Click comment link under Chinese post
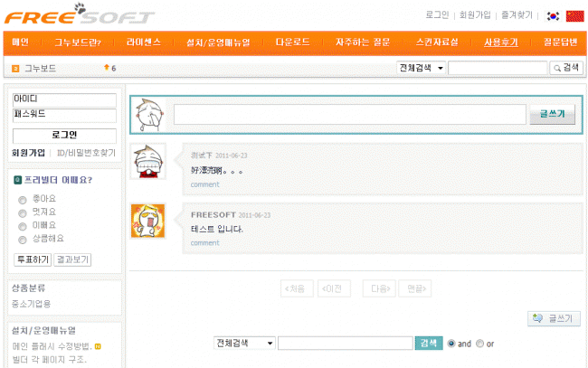Screen dimensions: 588x368 coord(204,184)
